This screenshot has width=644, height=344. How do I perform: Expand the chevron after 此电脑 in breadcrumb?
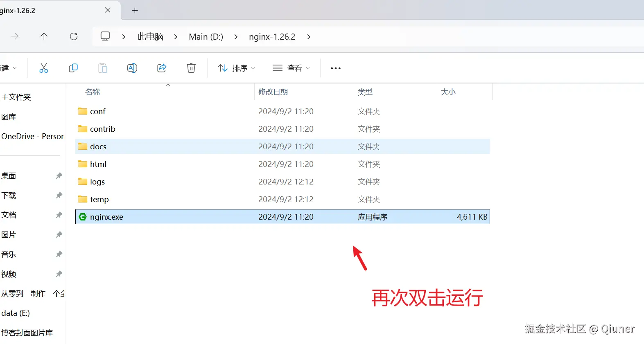176,37
